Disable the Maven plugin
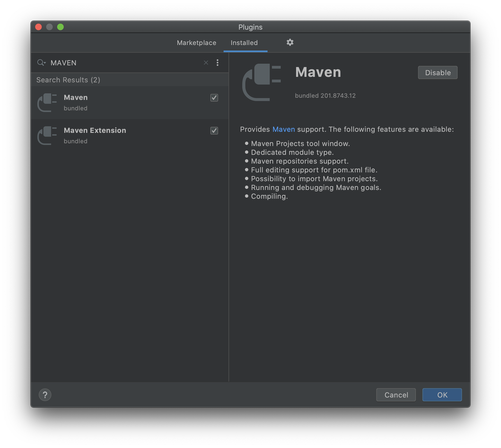Viewport: 501px width, 448px height. click(438, 72)
